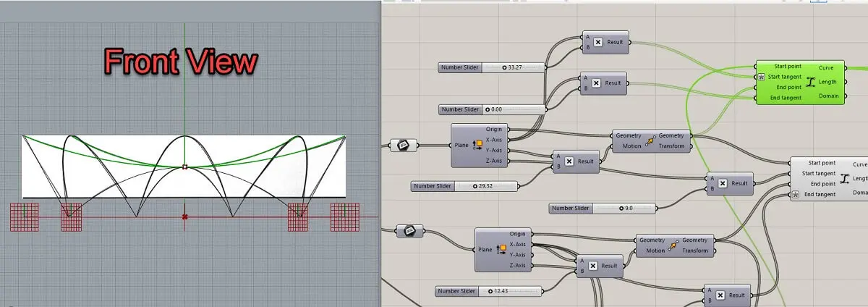
Task: Click the topmost Multiplication component icon
Action: tap(595, 42)
